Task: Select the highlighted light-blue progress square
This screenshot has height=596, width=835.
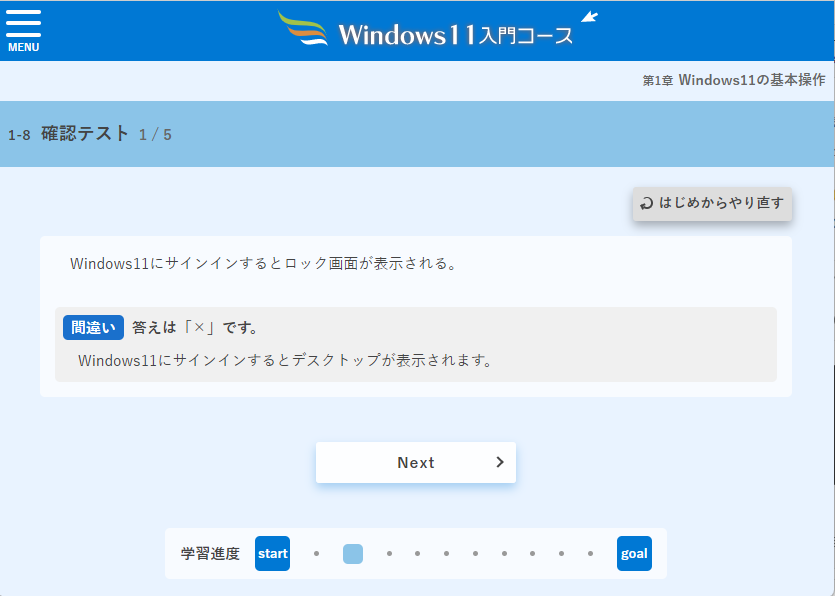Action: 353,554
